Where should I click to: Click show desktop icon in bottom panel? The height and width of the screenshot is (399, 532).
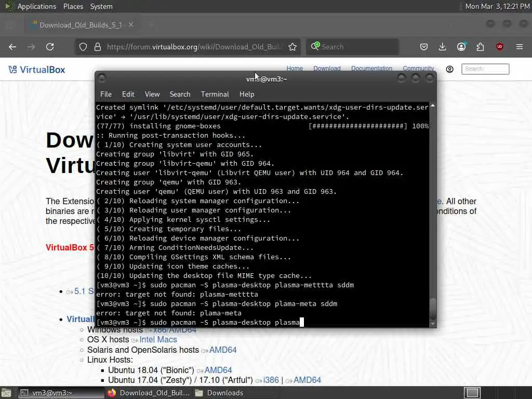pyautogui.click(x=6, y=393)
